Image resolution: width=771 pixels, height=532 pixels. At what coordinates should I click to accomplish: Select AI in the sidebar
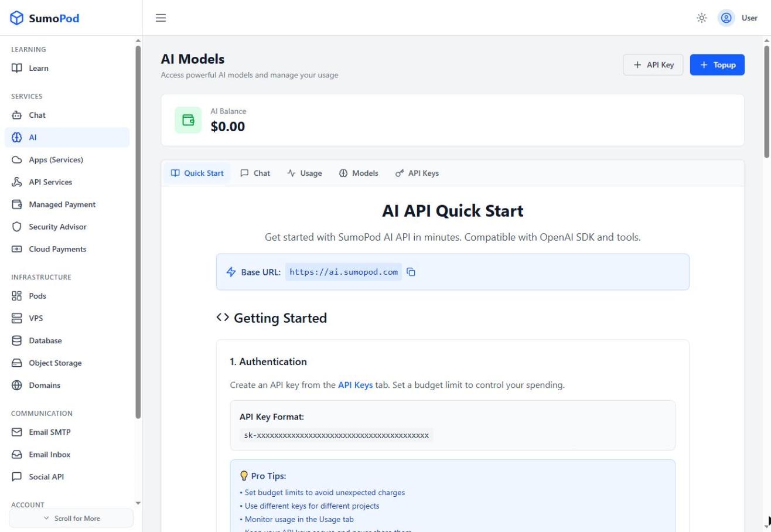(x=67, y=137)
